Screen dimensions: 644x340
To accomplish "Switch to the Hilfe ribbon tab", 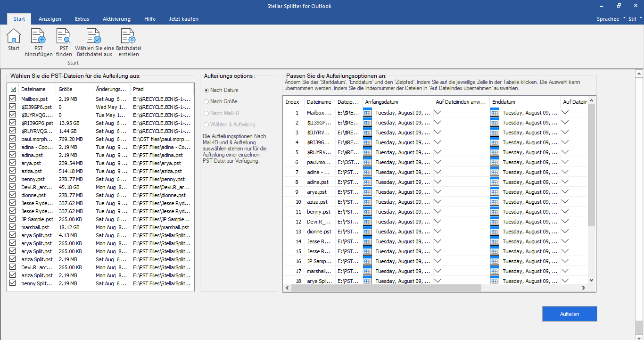I will [x=150, y=19].
